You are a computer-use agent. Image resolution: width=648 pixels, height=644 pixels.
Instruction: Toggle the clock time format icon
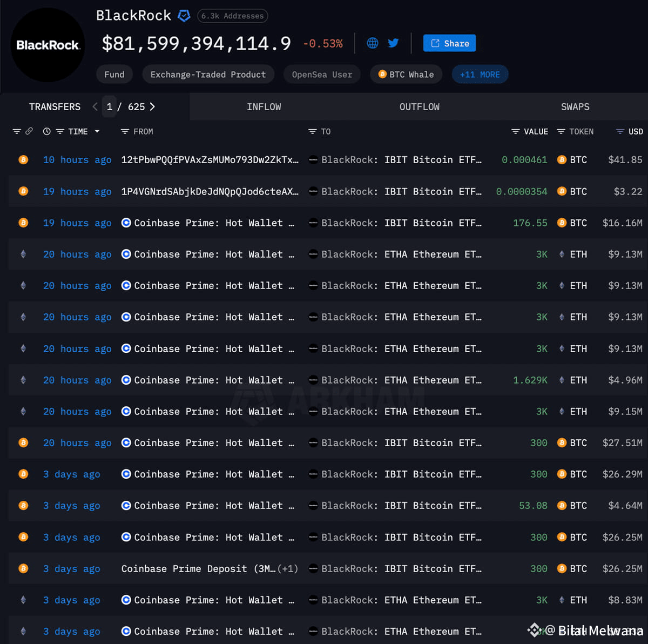pyautogui.click(x=47, y=131)
